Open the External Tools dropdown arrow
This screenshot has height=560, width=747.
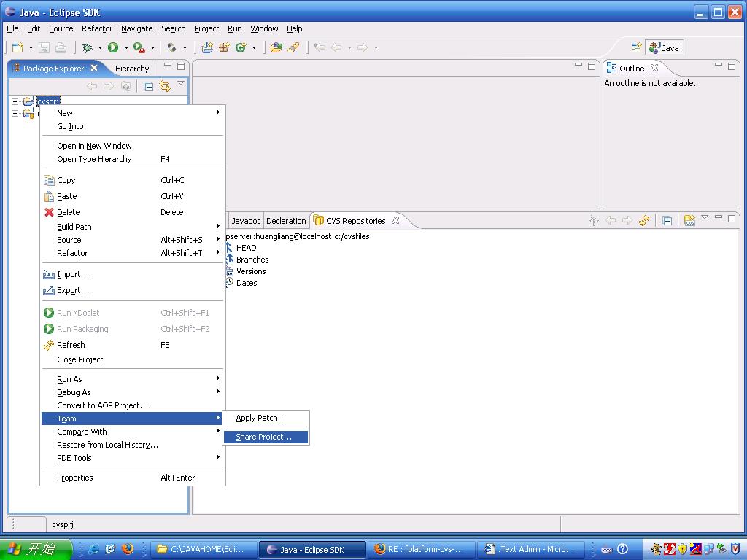152,47
